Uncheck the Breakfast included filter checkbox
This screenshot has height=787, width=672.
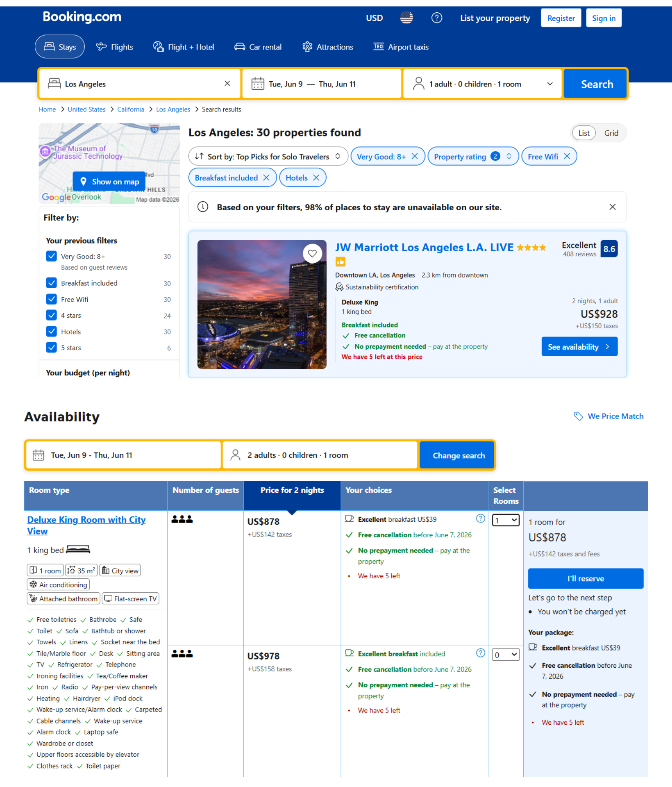pyautogui.click(x=52, y=283)
